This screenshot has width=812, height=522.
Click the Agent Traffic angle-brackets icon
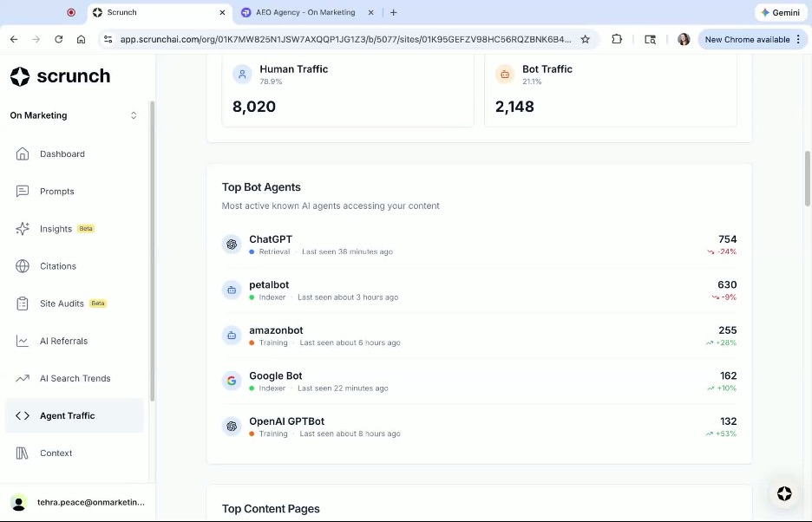click(x=23, y=415)
